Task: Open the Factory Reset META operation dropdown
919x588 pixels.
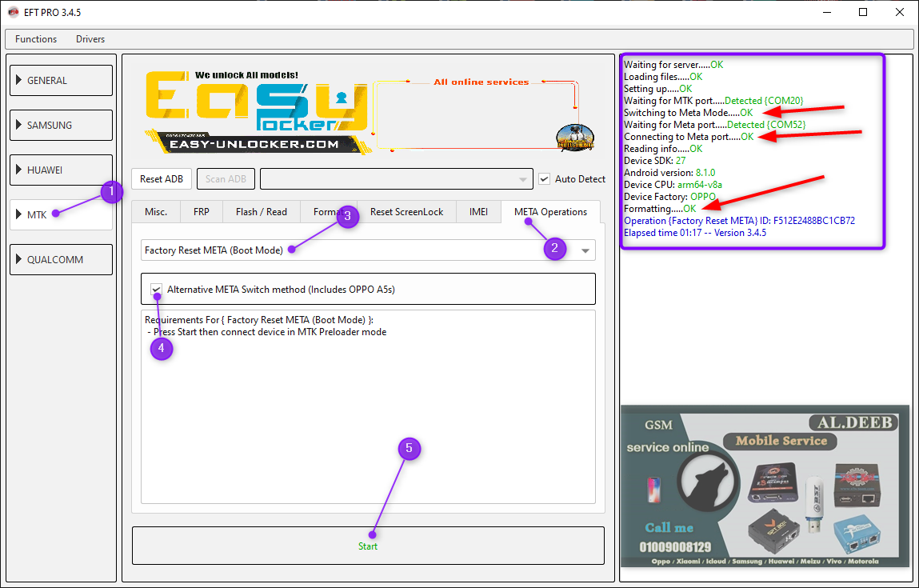Action: 368,250
